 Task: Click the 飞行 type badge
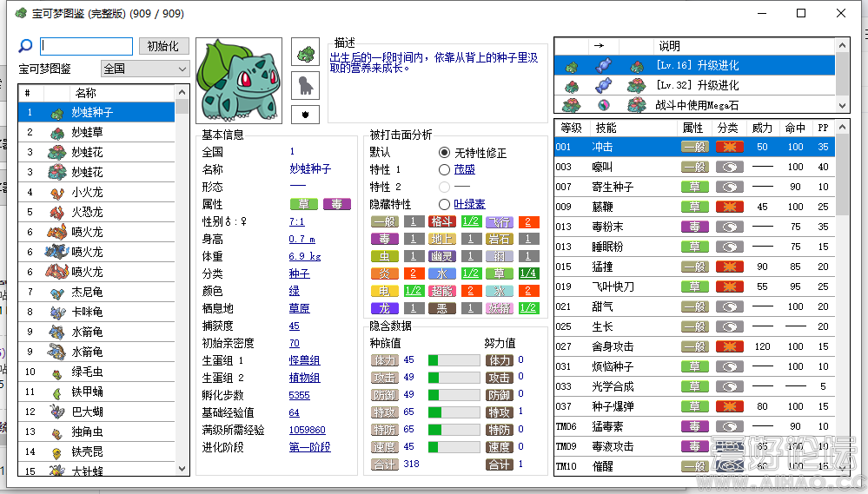[500, 222]
